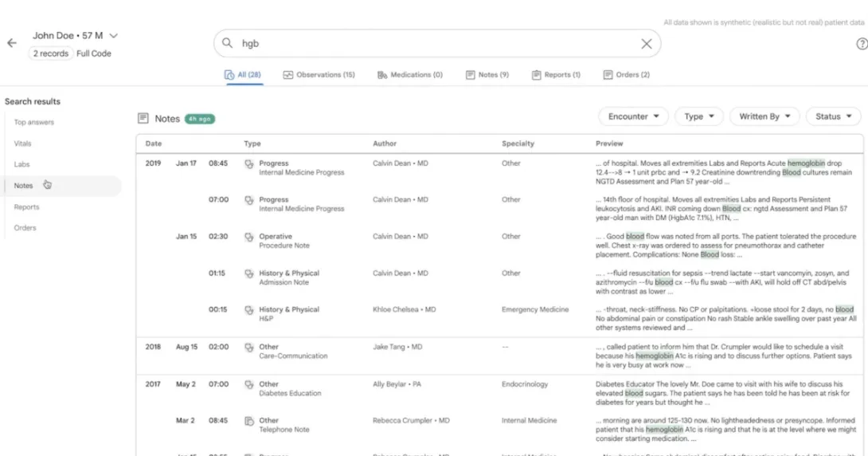Click the Diabetes Education note icon
Viewport: 868px width, 456px height.
coord(249,384)
